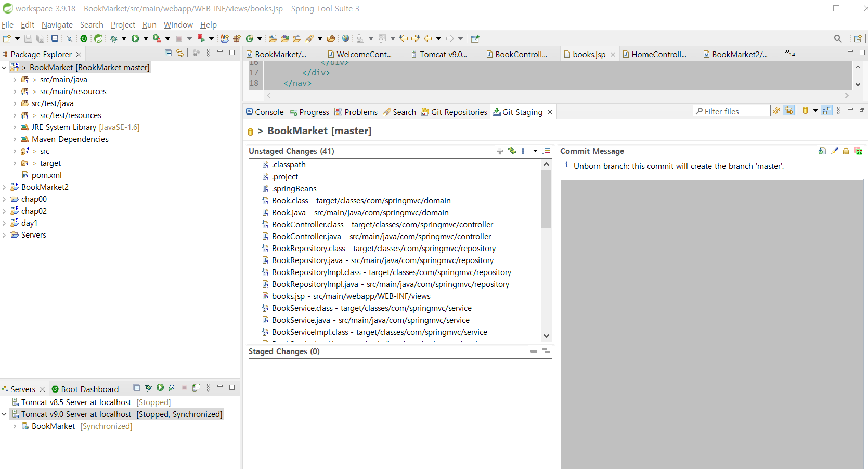Click the green Spring leaf toolbar icon
The width and height of the screenshot is (868, 469).
[x=98, y=38]
